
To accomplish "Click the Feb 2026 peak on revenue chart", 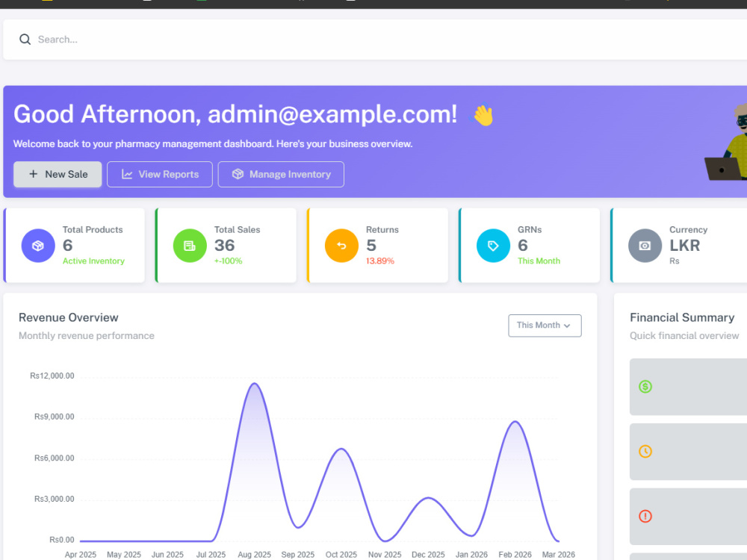I will 515,422.
